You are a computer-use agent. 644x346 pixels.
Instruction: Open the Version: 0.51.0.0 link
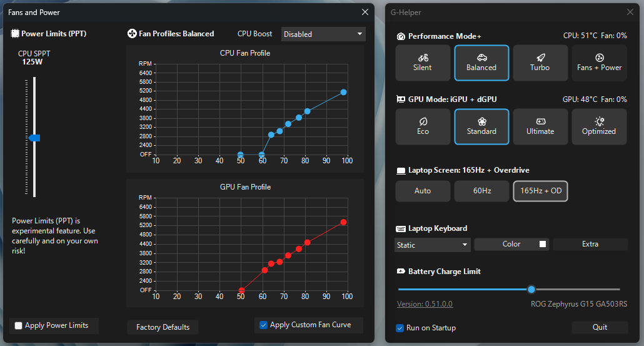point(425,304)
